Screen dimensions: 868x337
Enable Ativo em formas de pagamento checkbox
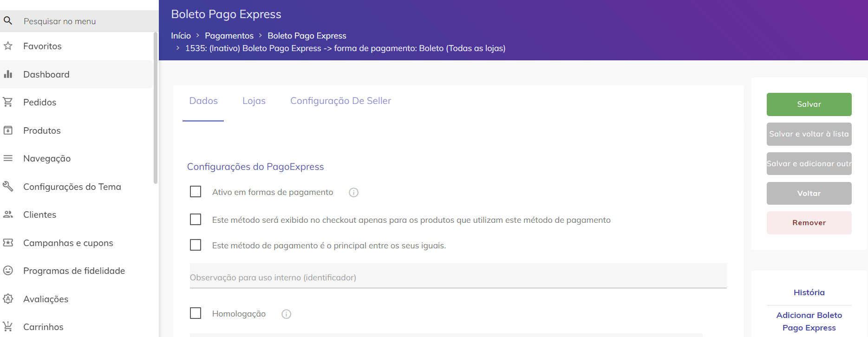point(196,192)
